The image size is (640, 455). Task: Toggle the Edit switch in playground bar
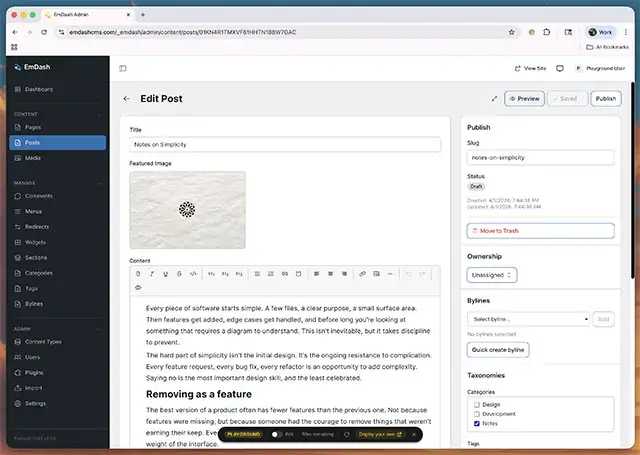point(277,434)
